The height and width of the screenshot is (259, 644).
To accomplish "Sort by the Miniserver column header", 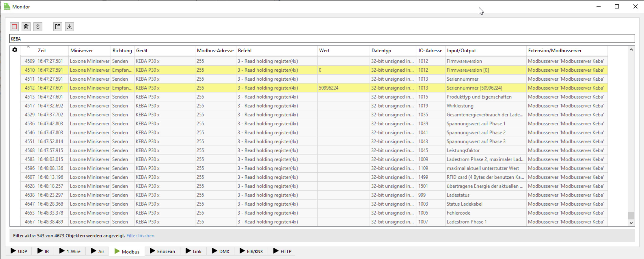I will (89, 50).
